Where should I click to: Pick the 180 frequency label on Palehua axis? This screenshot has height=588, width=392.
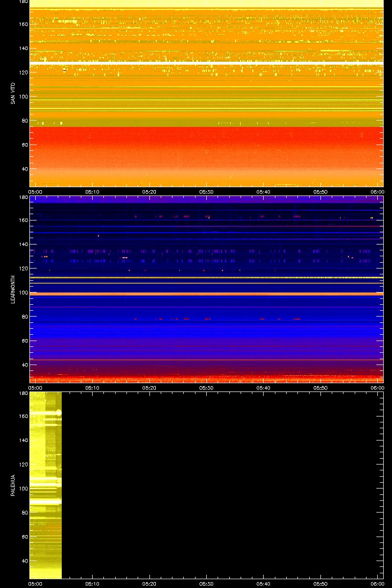tap(23, 393)
